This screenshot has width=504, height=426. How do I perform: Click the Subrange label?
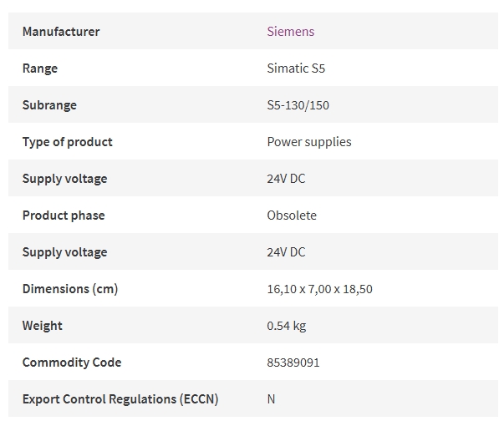click(49, 105)
